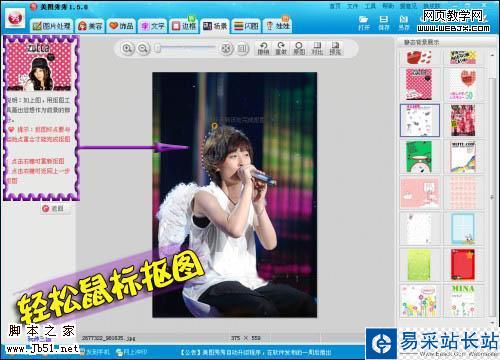
Task: Open the 文件 file menu
Action: pos(352,6)
